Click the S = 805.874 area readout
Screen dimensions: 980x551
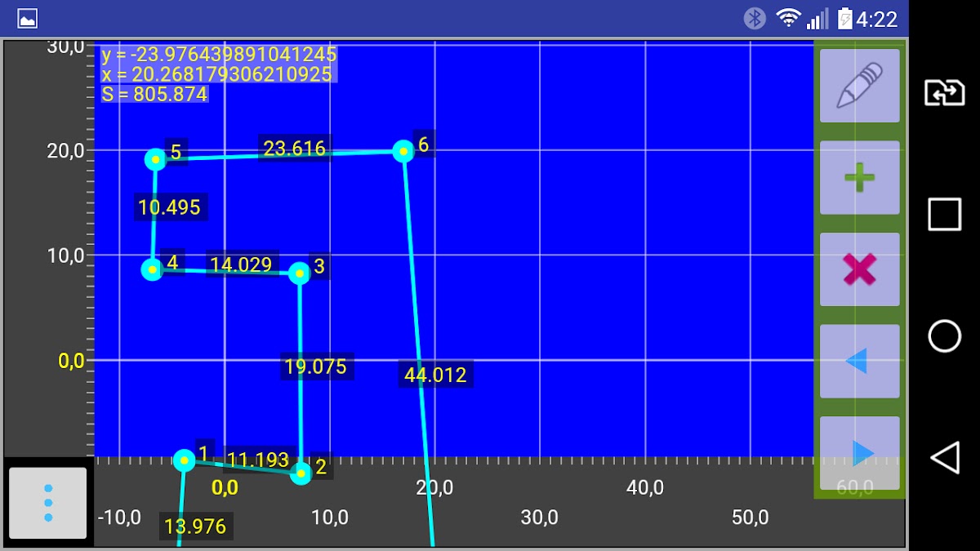[x=154, y=94]
